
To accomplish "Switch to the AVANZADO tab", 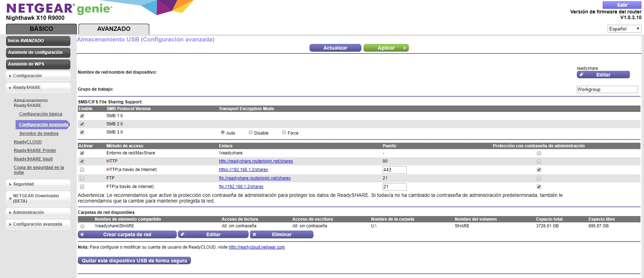I will [x=114, y=29].
